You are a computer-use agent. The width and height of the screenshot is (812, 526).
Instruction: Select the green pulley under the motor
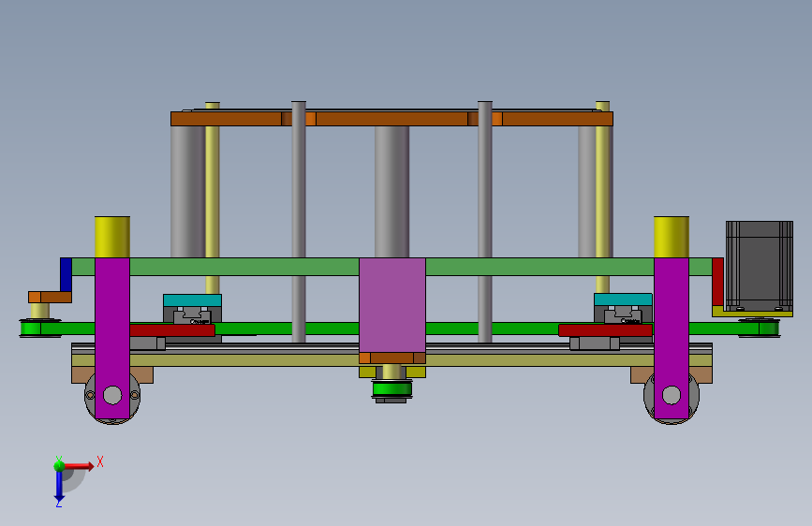coord(769,329)
